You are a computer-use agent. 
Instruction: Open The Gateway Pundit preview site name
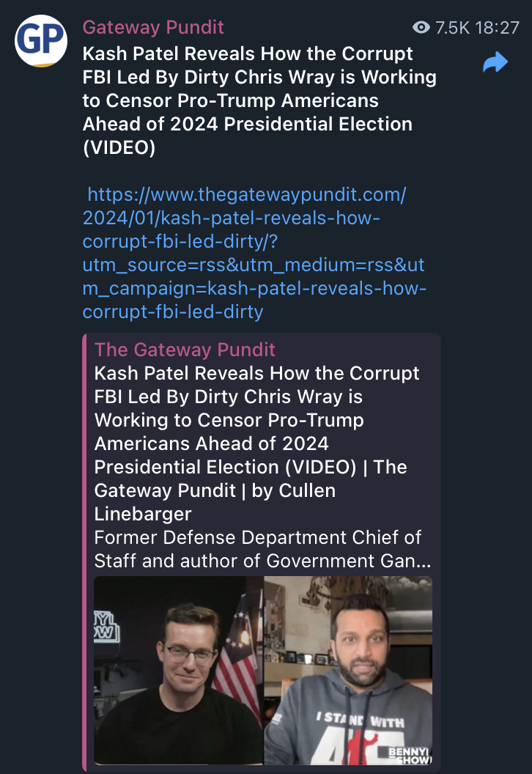point(185,350)
